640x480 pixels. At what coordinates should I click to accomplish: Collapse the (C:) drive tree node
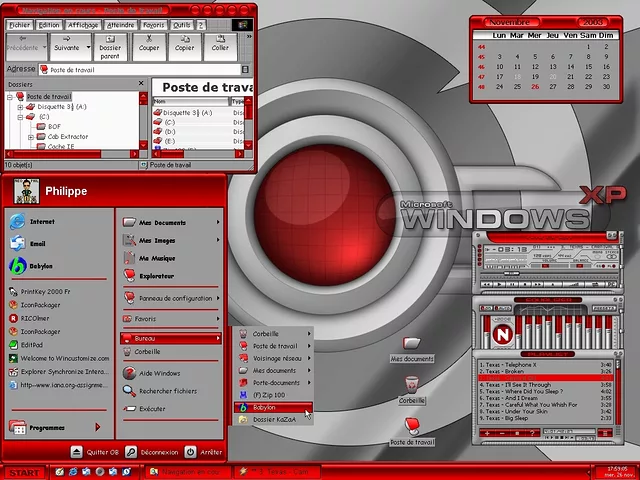[20, 117]
